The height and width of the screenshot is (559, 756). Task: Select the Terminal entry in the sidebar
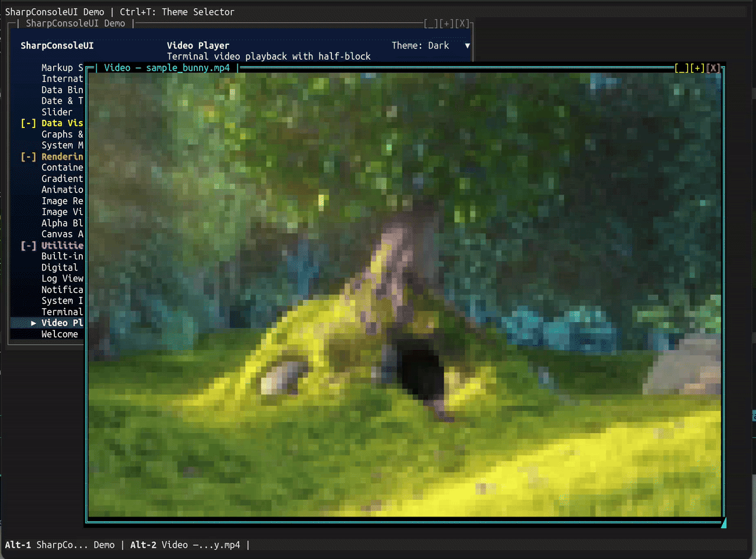pos(62,312)
